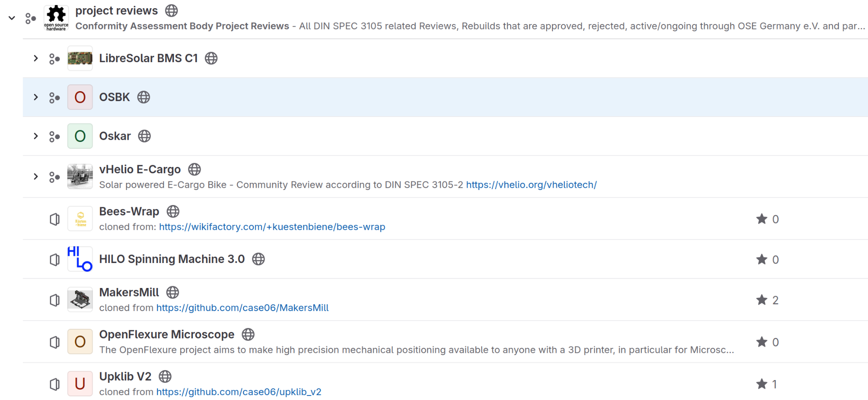Image resolution: width=868 pixels, height=400 pixels.
Task: Click the star count on OpenFlexure Microscope row
Action: point(768,342)
